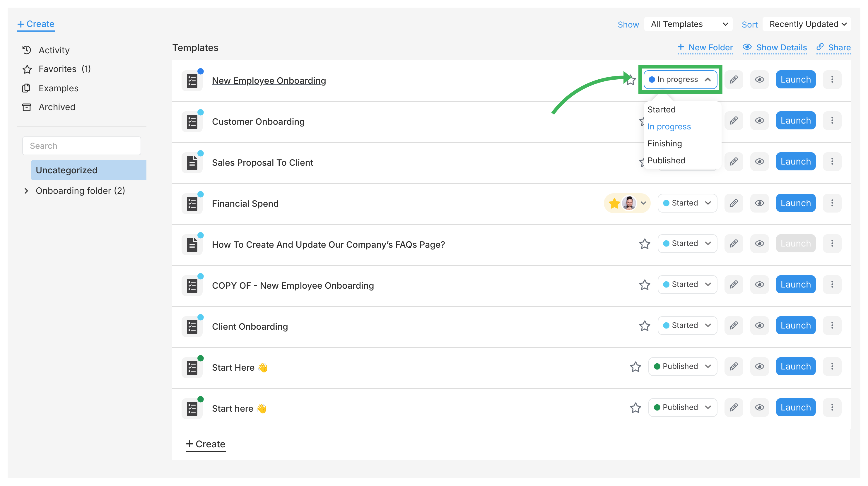The image size is (868, 486).
Task: Star the Start Here template
Action: (x=635, y=367)
